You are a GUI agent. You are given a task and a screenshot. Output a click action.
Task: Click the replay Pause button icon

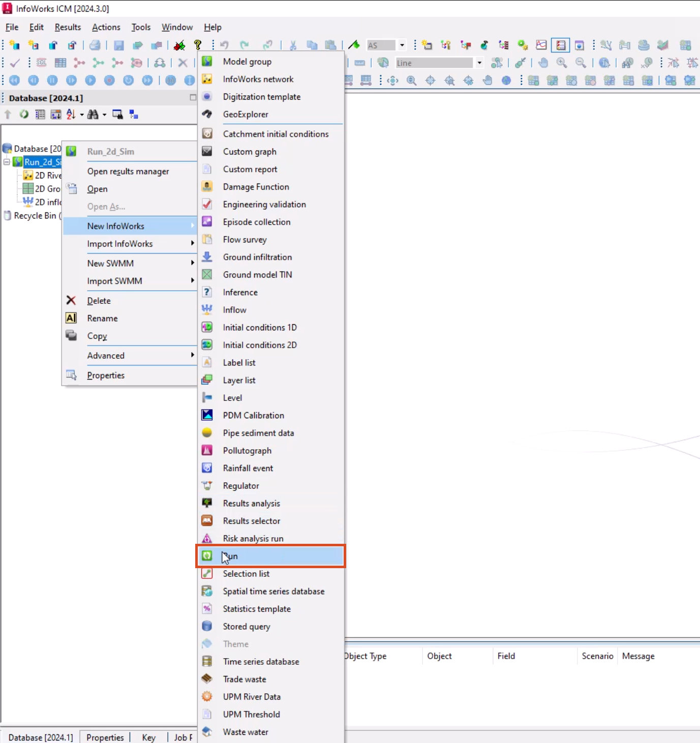(52, 80)
